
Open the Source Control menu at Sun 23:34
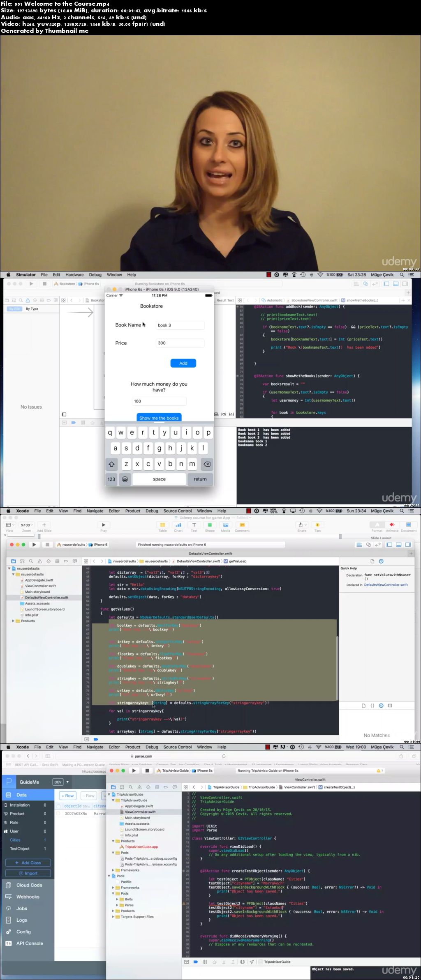point(178,511)
